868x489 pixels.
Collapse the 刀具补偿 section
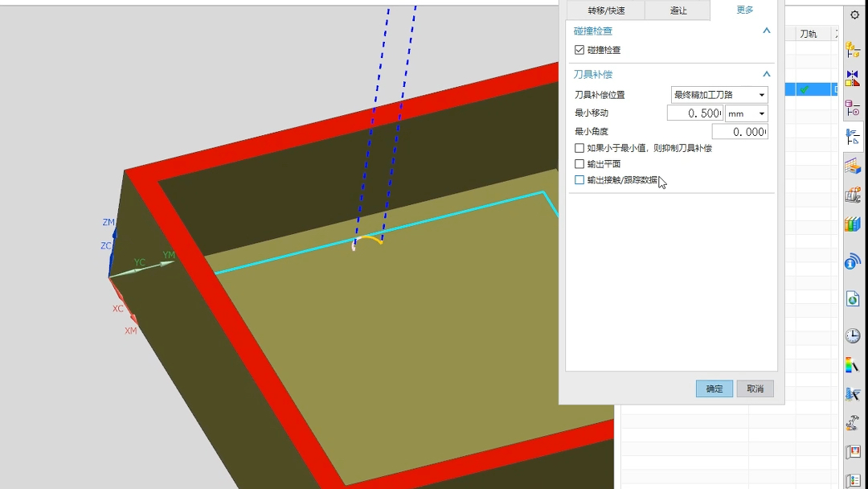[766, 73]
